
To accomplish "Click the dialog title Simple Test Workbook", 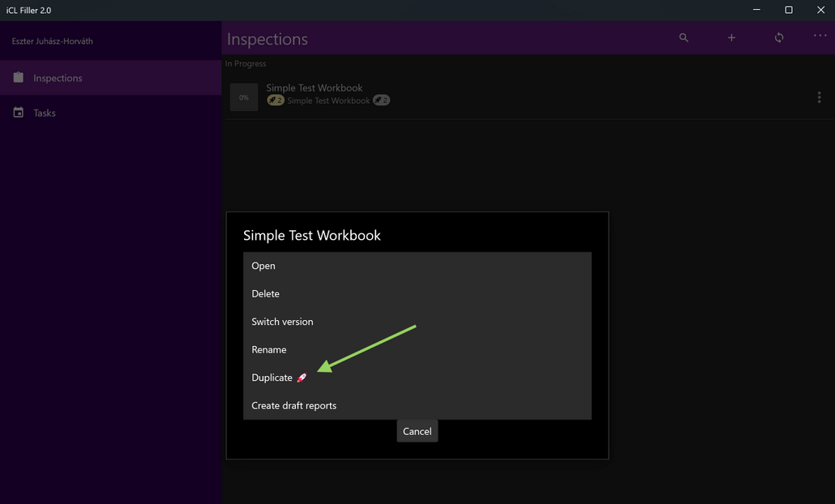I will click(x=311, y=235).
